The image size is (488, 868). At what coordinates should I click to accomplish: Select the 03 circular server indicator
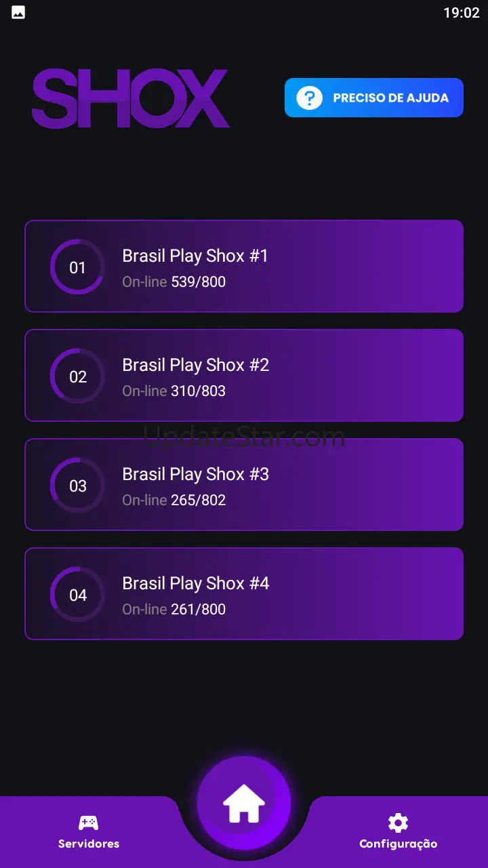coord(78,486)
